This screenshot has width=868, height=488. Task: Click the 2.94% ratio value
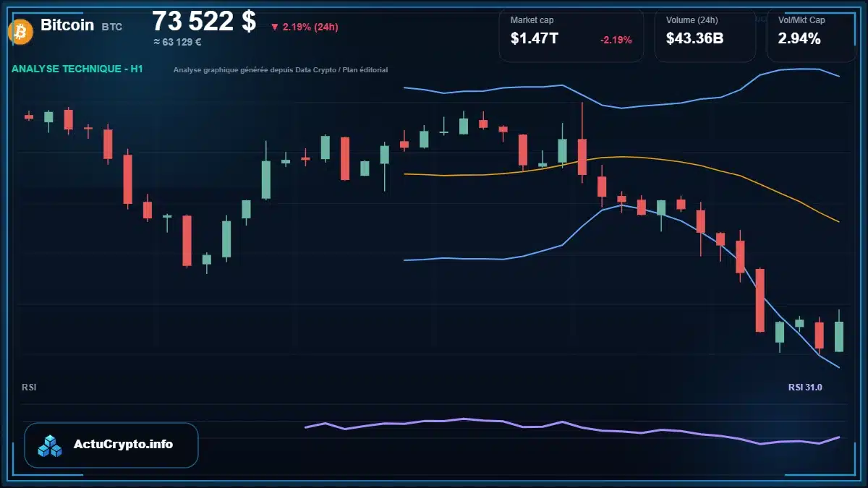(x=799, y=39)
